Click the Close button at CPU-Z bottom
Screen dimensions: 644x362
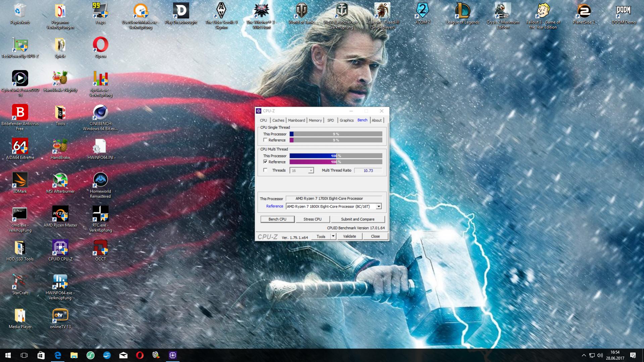(375, 236)
